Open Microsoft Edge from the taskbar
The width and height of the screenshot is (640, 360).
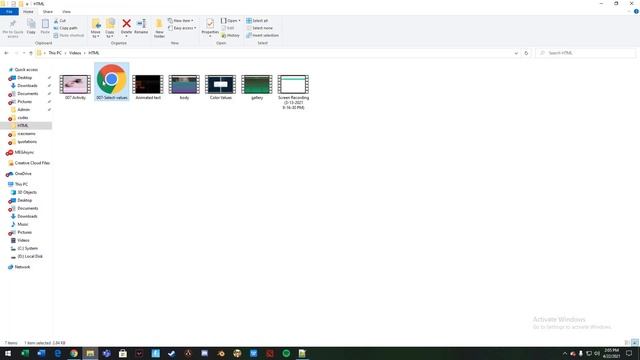[58, 353]
